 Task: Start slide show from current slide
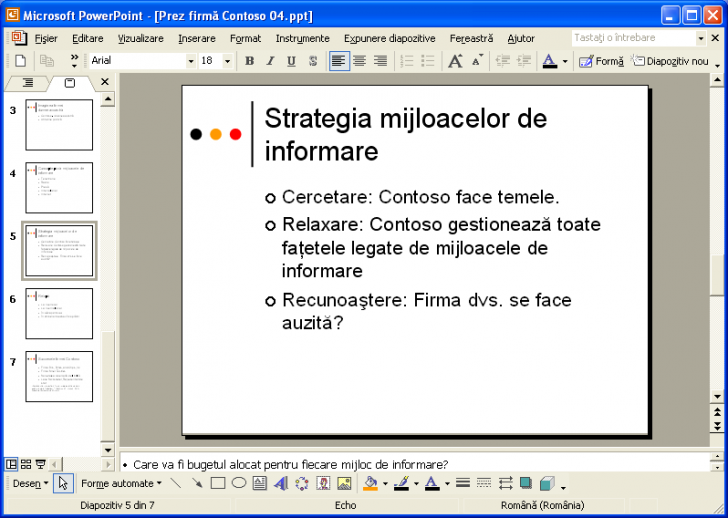(x=40, y=464)
